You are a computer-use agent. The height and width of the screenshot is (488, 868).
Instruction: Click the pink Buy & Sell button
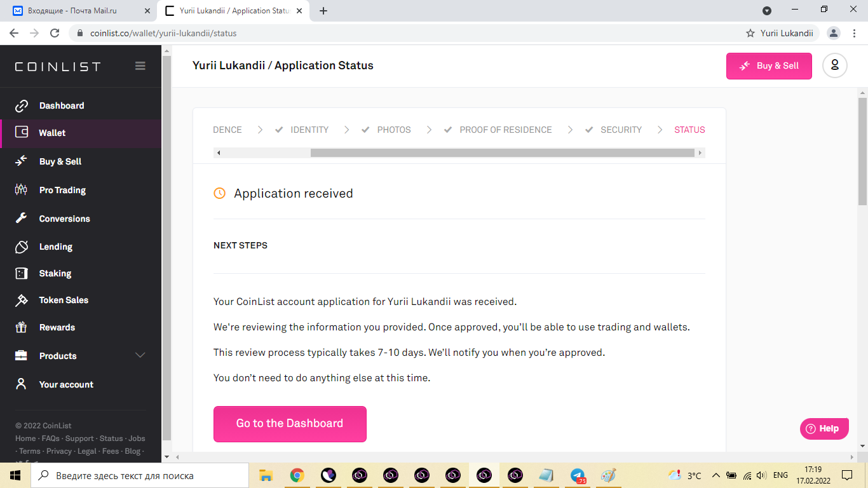(x=769, y=66)
